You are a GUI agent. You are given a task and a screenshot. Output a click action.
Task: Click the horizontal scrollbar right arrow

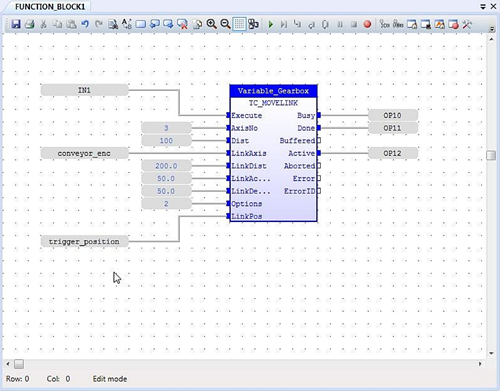480,364
